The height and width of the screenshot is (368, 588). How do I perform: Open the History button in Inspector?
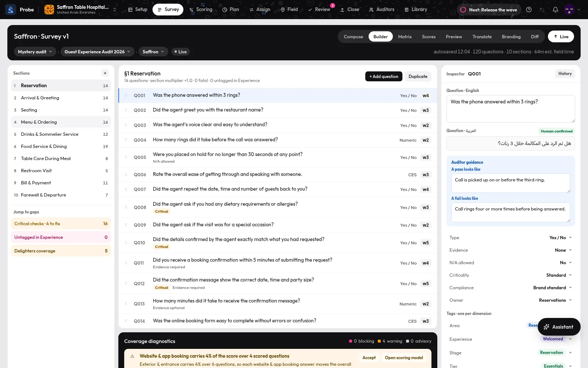565,74
